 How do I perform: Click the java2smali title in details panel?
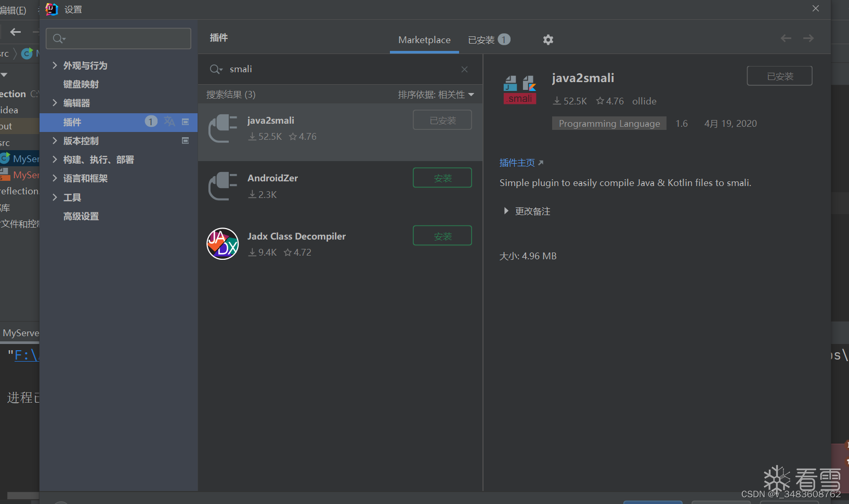[583, 78]
